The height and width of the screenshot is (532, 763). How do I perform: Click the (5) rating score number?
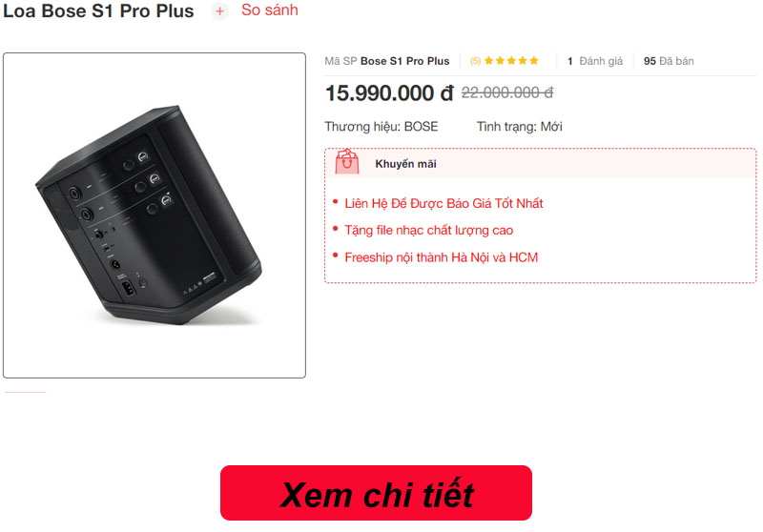pyautogui.click(x=475, y=61)
